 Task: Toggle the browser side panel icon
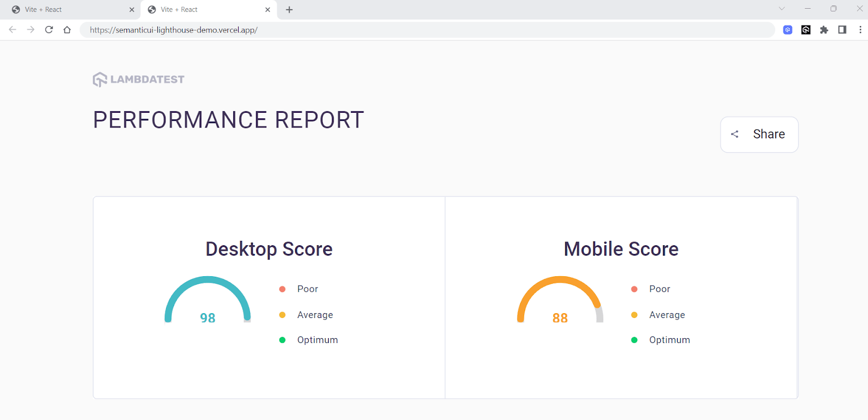[x=842, y=30]
